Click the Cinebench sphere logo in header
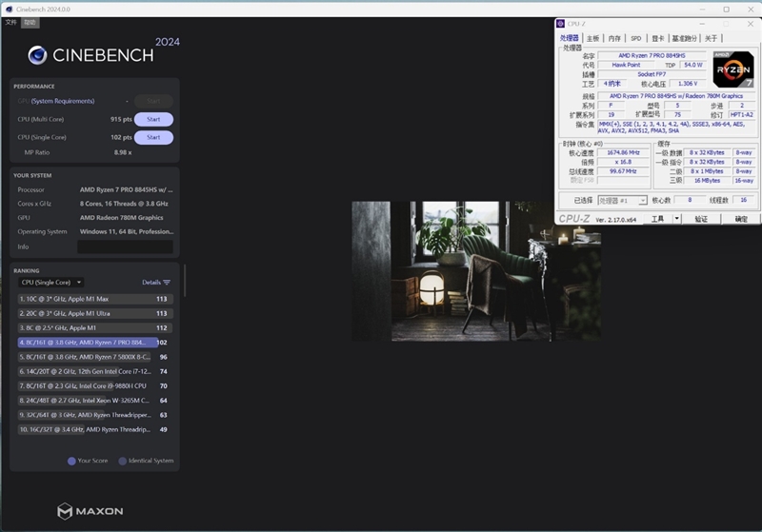 (38, 55)
